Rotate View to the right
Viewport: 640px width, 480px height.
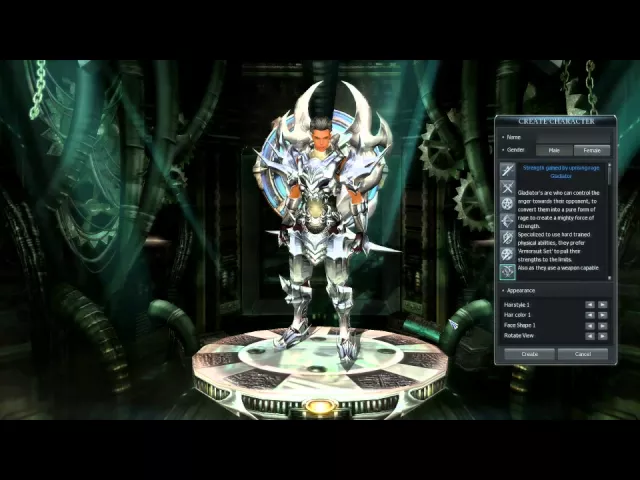pyautogui.click(x=602, y=336)
